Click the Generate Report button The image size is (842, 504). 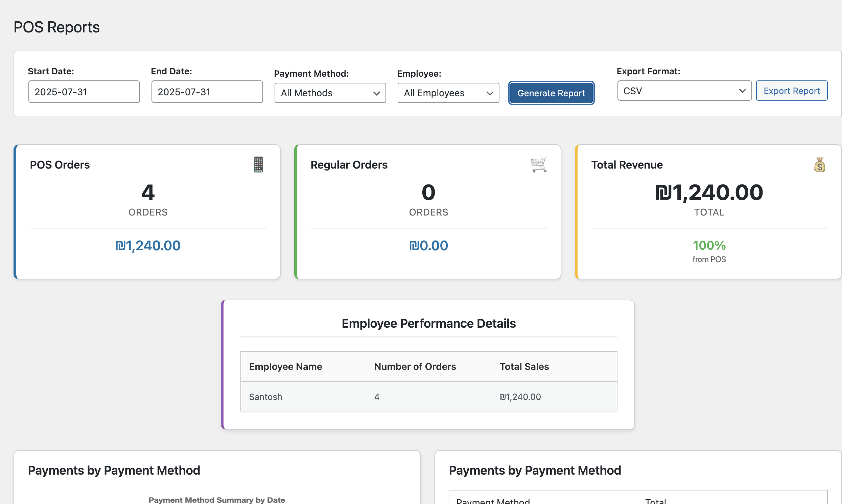point(551,93)
